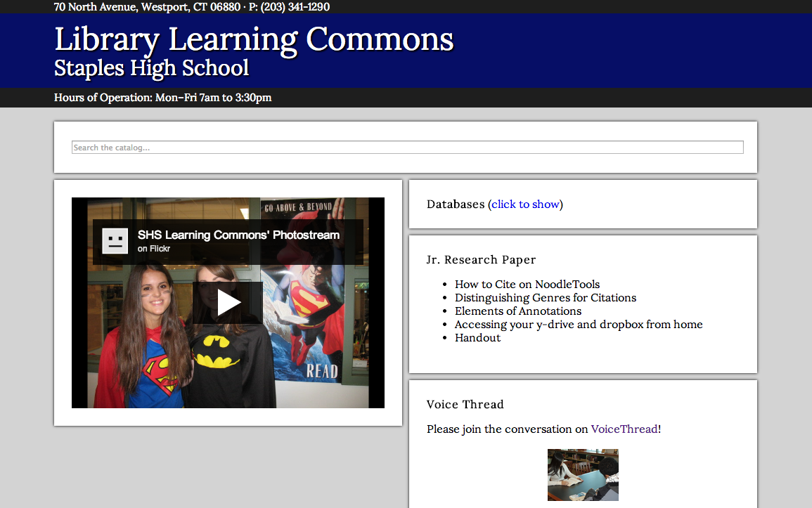The height and width of the screenshot is (508, 812).
Task: Open 'Distinguishing Genres for Citations'
Action: pyautogui.click(x=546, y=297)
